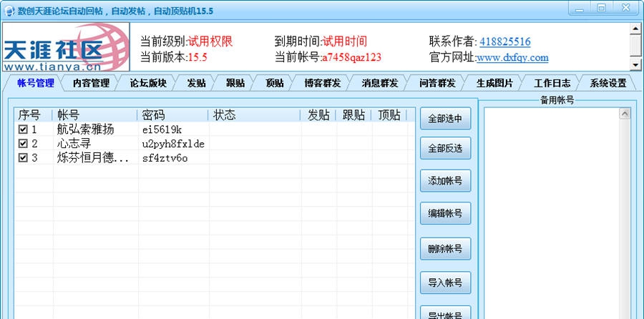Click the 试用权限 level text
The height and width of the screenshot is (319, 644).
[x=210, y=41]
